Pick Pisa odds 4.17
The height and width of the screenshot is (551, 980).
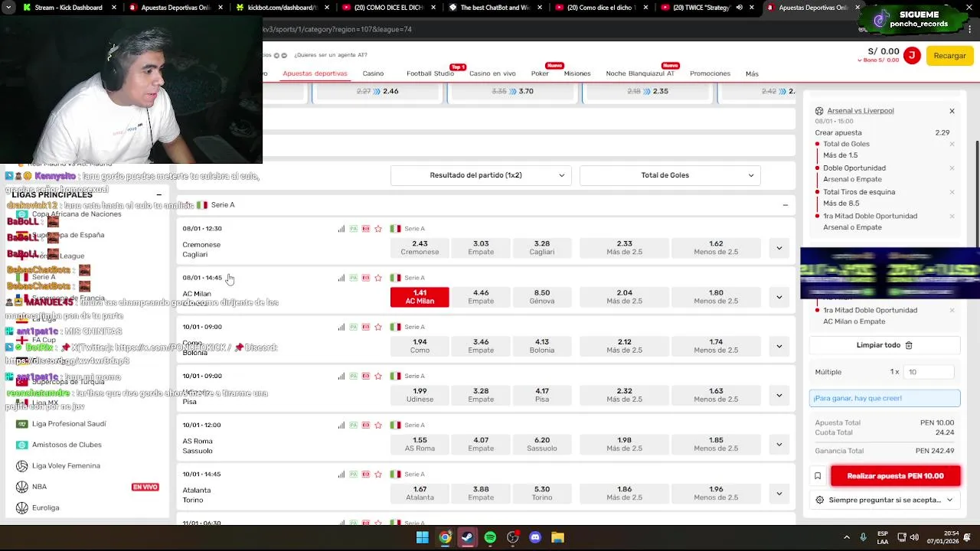tap(542, 394)
